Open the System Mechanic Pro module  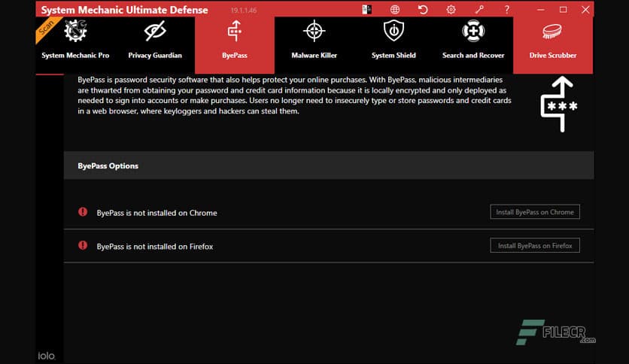point(75,45)
